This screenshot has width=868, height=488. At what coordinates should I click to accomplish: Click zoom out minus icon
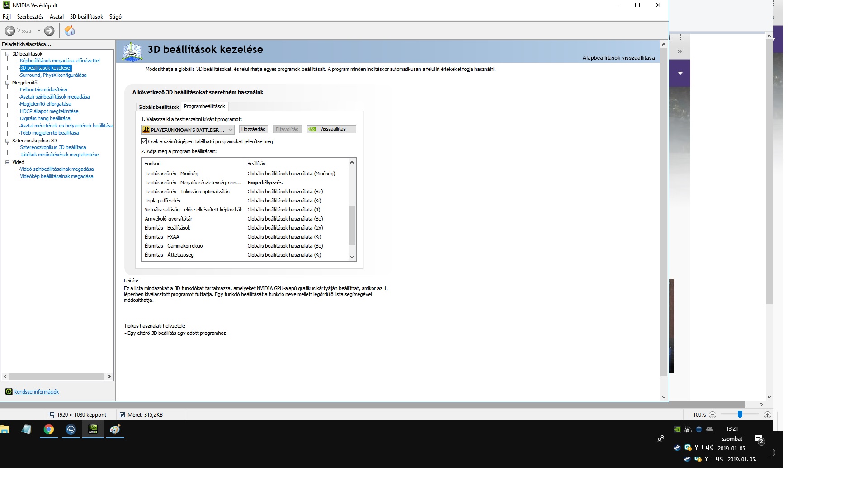tap(712, 415)
